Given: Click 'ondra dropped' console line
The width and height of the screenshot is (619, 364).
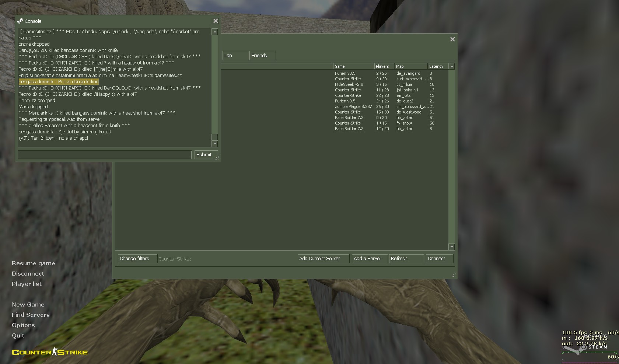Looking at the screenshot, I should [x=34, y=44].
